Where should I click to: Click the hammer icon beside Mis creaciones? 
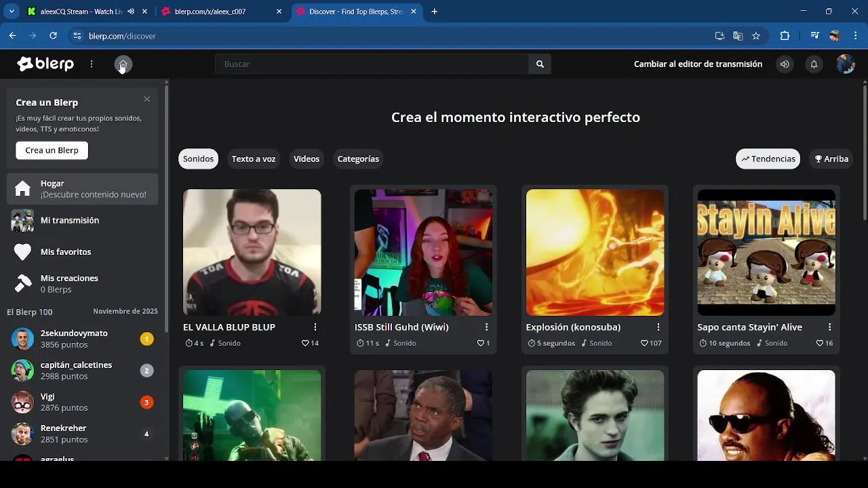coord(22,284)
